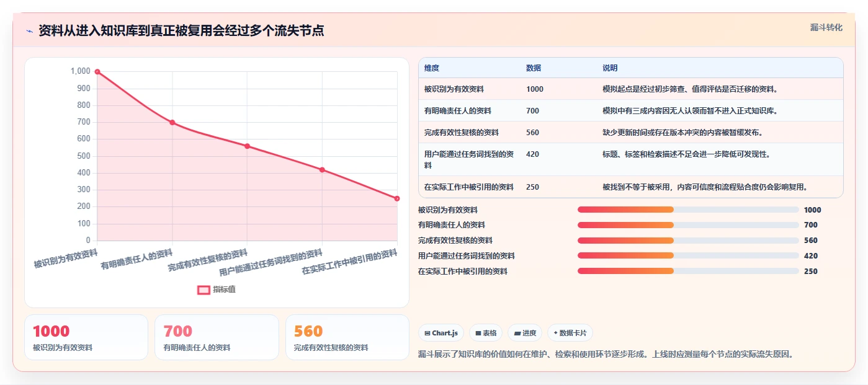
Task: Click table cell 在实际工作中被引用的资料
Action: coord(469,187)
